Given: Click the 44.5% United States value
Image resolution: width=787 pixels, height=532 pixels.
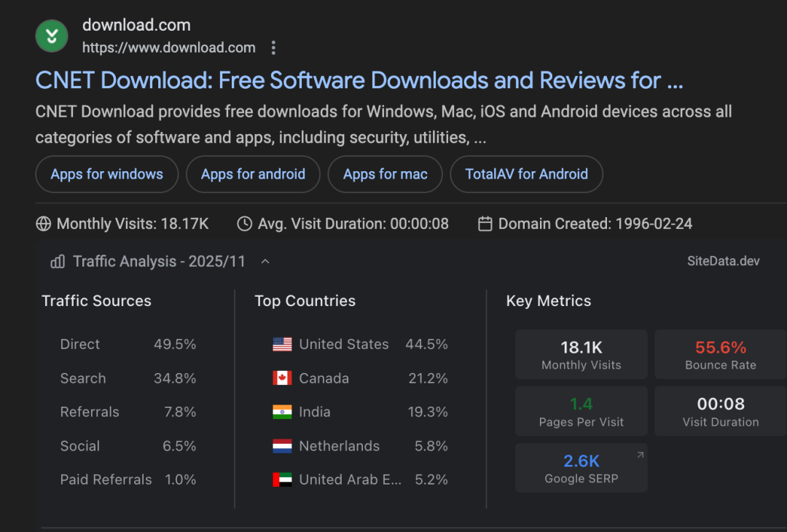Looking at the screenshot, I should (426, 344).
